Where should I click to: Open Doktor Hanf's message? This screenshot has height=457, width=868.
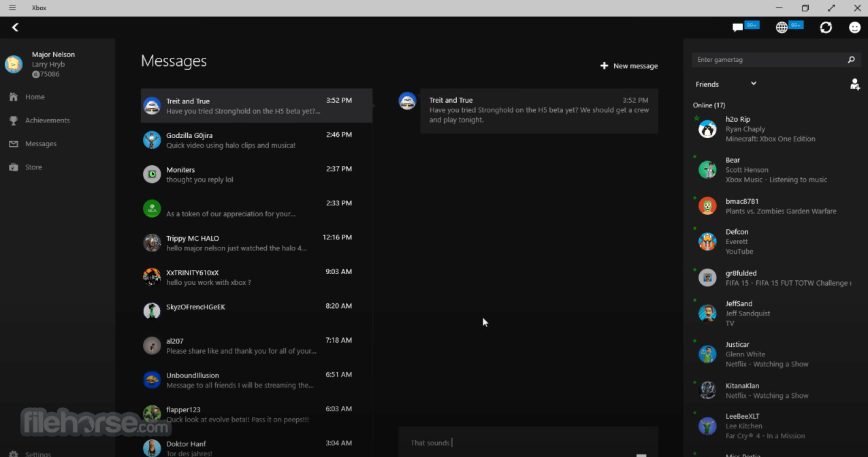[x=257, y=447]
